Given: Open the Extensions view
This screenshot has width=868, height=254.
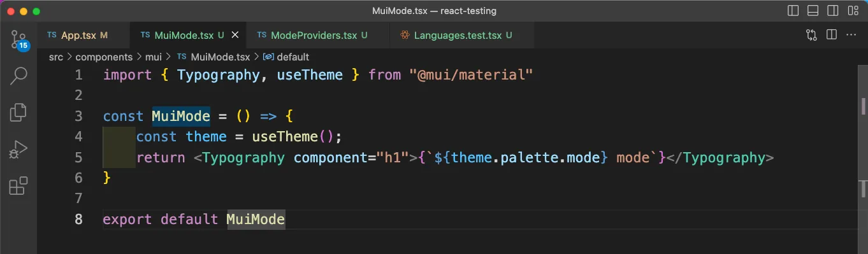Looking at the screenshot, I should click(18, 187).
